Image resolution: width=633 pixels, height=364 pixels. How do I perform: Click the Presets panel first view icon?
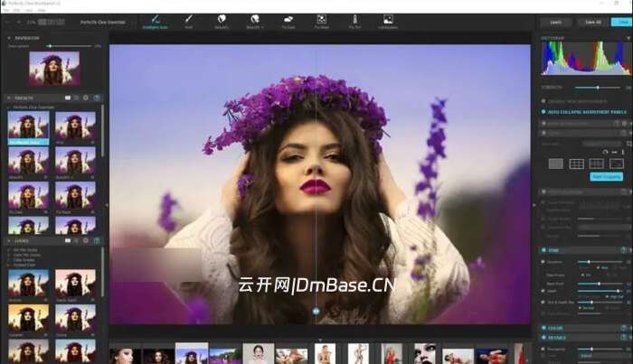(x=68, y=98)
